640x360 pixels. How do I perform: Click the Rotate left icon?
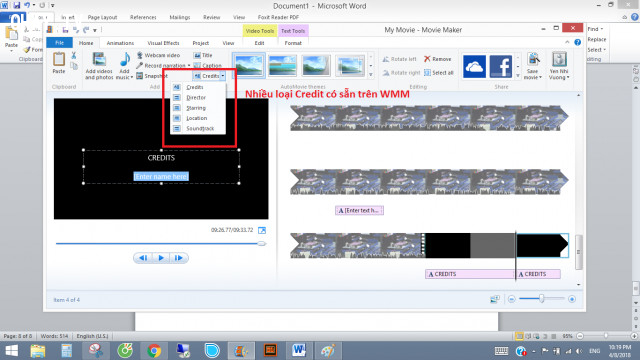386,59
